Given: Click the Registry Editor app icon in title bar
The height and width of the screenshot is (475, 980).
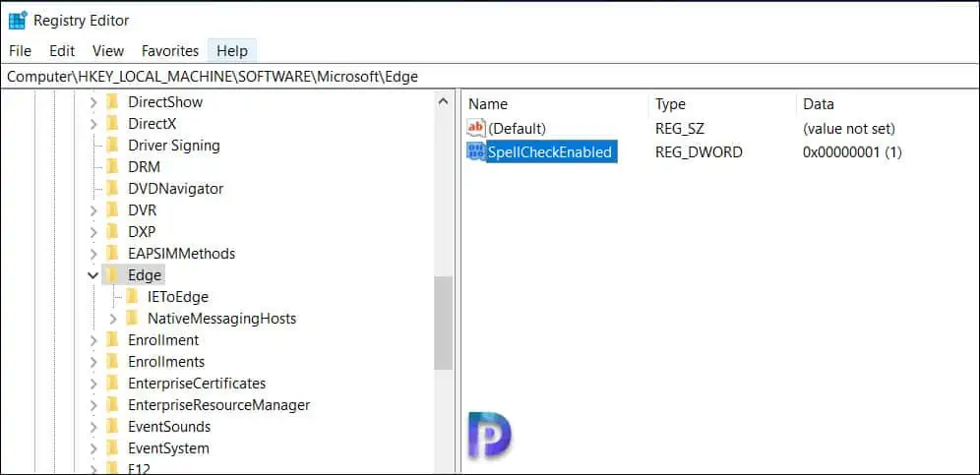Looking at the screenshot, I should pyautogui.click(x=17, y=20).
